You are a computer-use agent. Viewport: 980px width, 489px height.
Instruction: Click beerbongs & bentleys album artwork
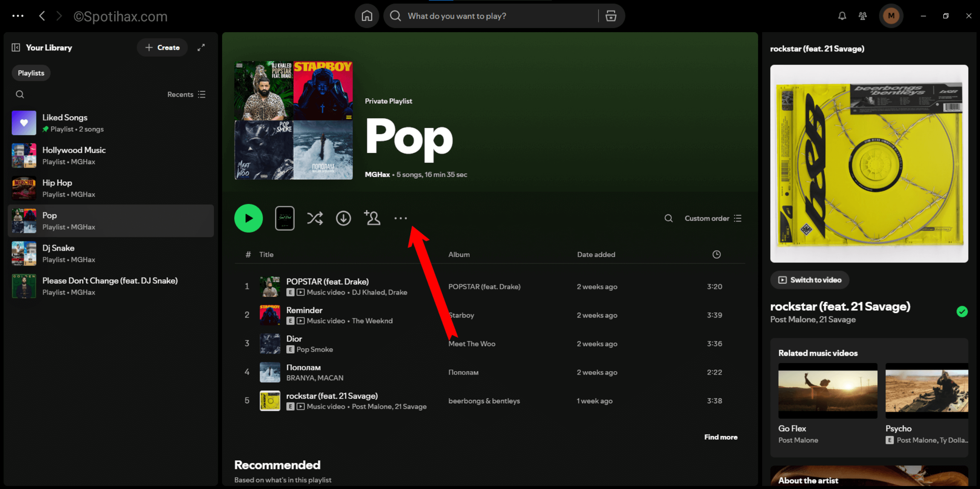pyautogui.click(x=869, y=164)
